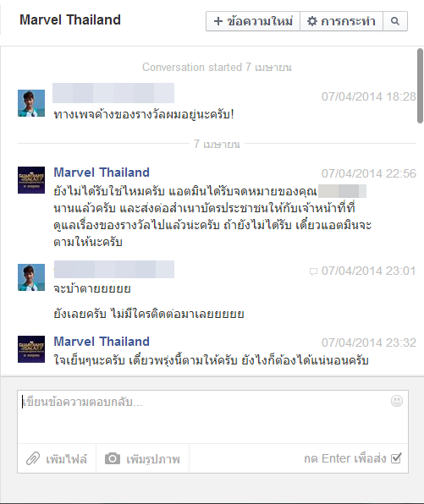Click the conversation scrollbar thumb
Screen dimensions: 424x504
click(420, 85)
